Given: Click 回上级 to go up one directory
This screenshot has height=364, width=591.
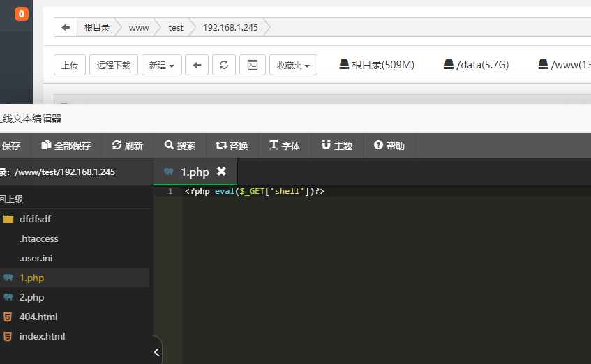Looking at the screenshot, I should [x=11, y=199].
